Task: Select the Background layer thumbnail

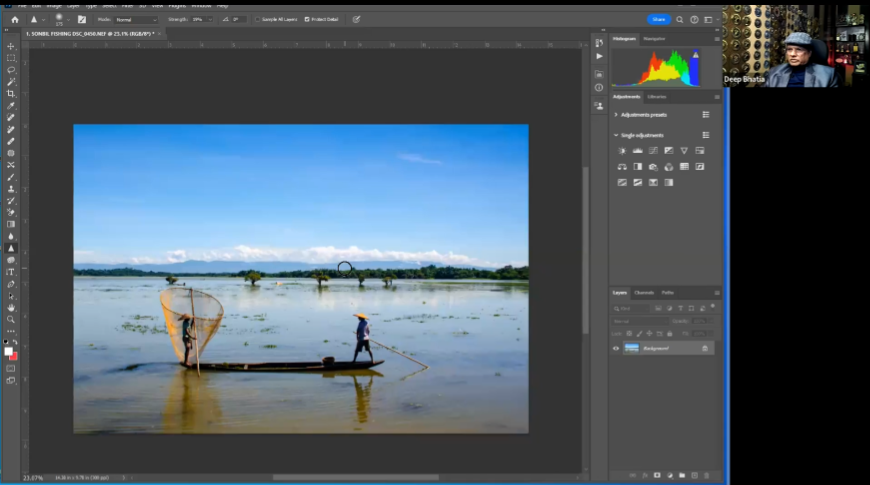Action: coord(632,348)
